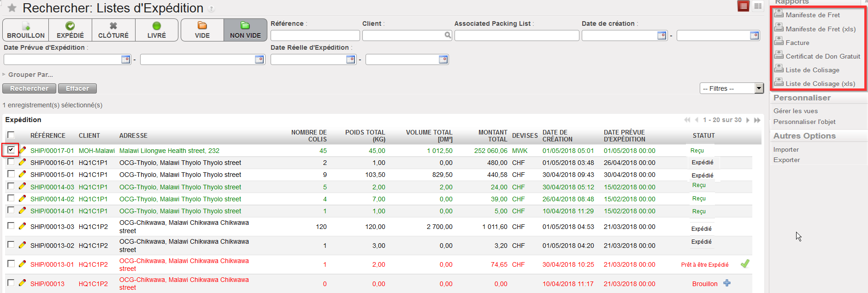868x293 pixels.
Task: Jump to last page of results
Action: (x=757, y=120)
